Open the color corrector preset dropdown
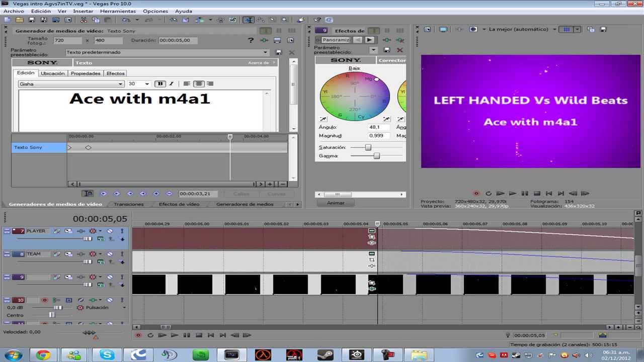This screenshot has height=362, width=644. (x=373, y=50)
